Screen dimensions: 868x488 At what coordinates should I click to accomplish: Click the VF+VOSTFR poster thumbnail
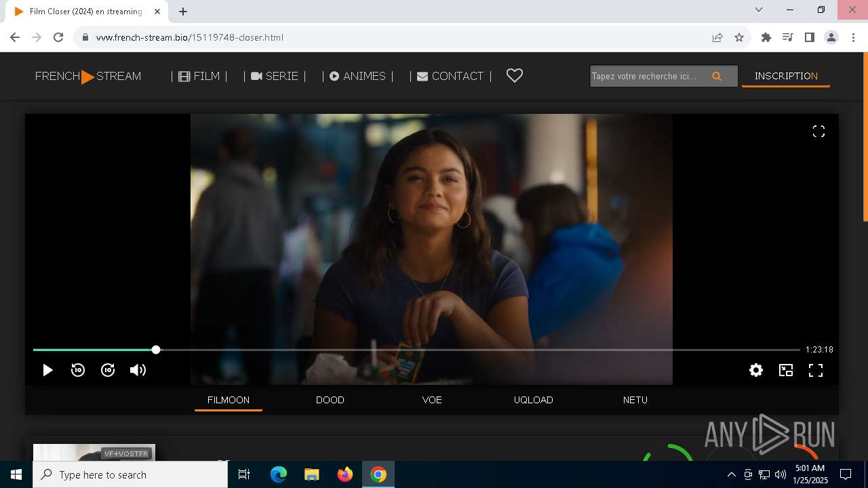[94, 452]
